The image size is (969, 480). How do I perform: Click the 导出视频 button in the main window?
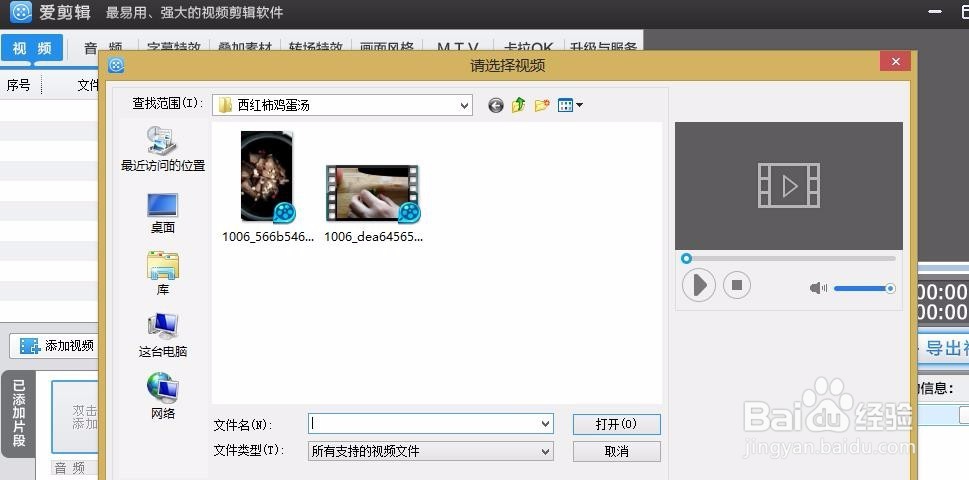[x=946, y=348]
